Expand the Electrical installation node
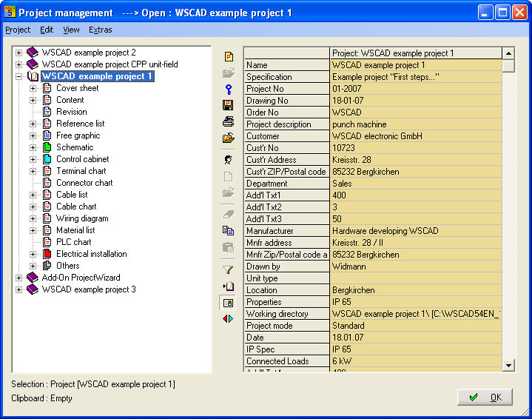The image size is (532, 419). pyautogui.click(x=33, y=254)
